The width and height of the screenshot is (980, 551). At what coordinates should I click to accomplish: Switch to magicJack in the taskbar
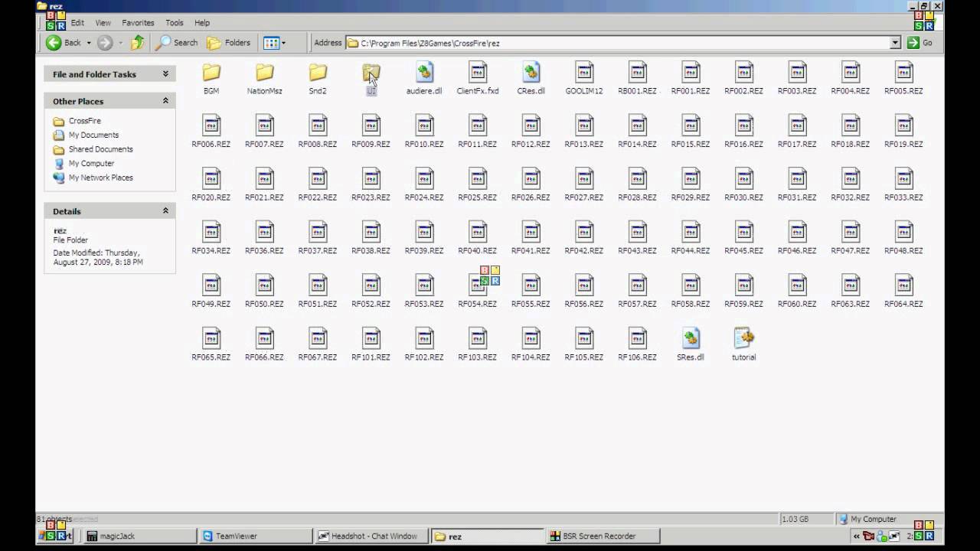[139, 536]
